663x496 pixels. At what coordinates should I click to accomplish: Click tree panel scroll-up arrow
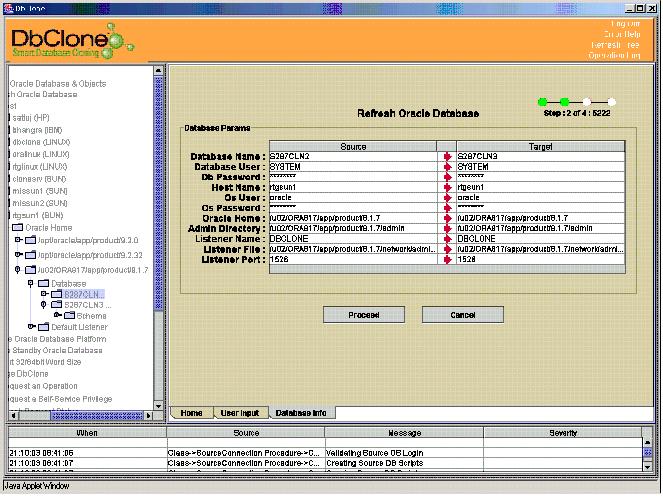tap(159, 70)
